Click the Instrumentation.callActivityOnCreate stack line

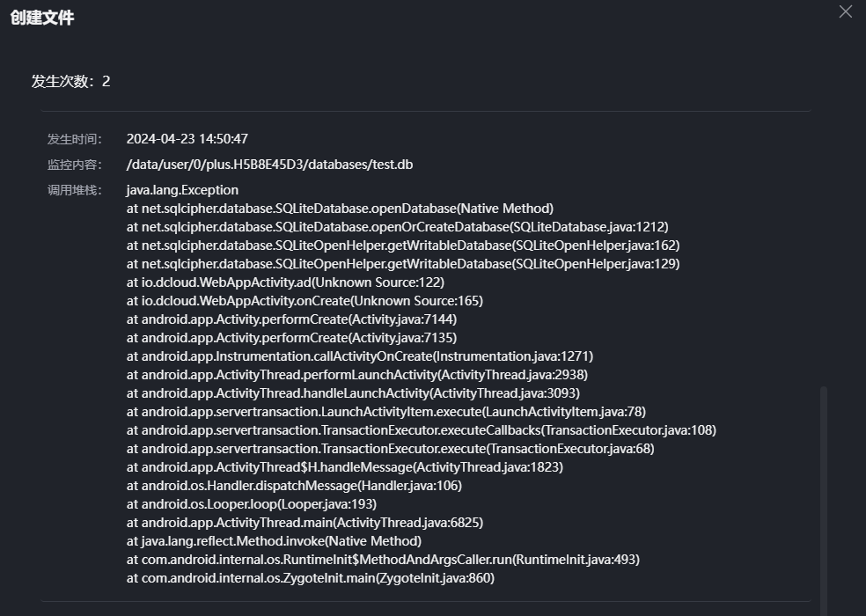[x=360, y=356]
